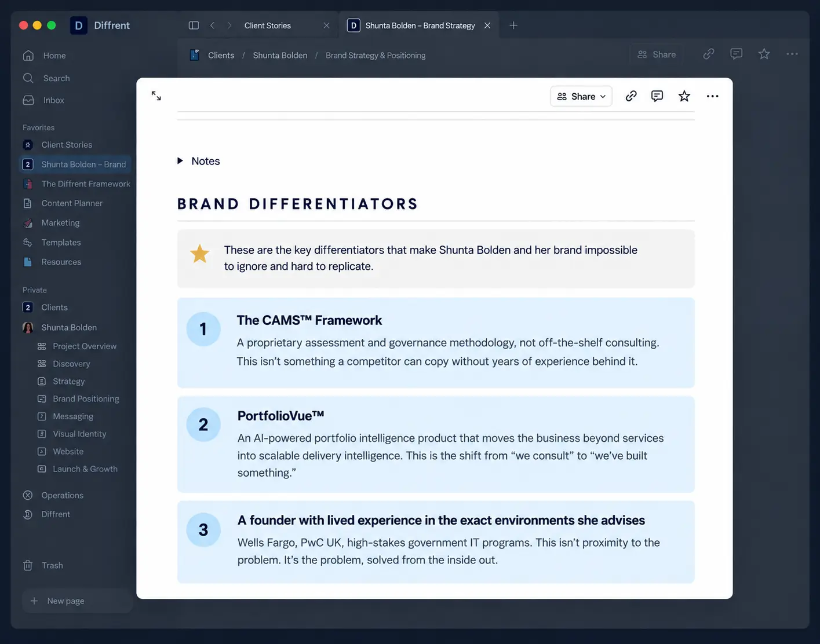Click the background top bar comment icon
This screenshot has width=820, height=644.
pos(737,54)
